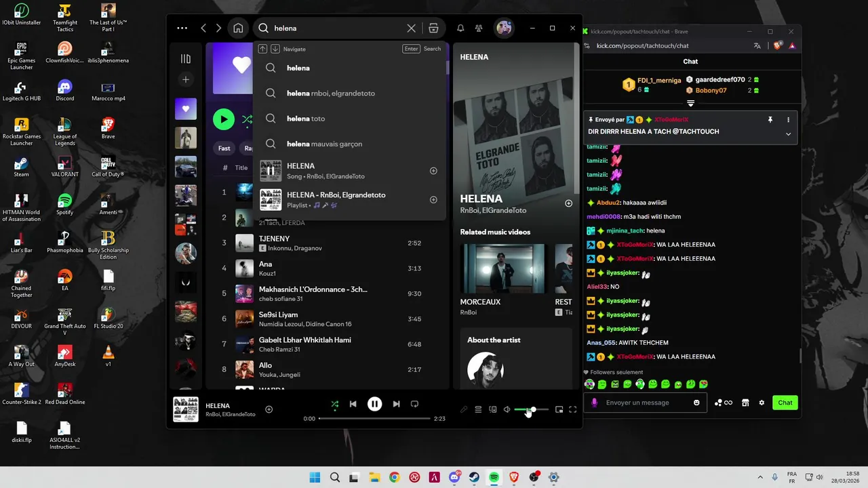
Task: Adjust the Spotify volume slider
Action: [x=531, y=409]
